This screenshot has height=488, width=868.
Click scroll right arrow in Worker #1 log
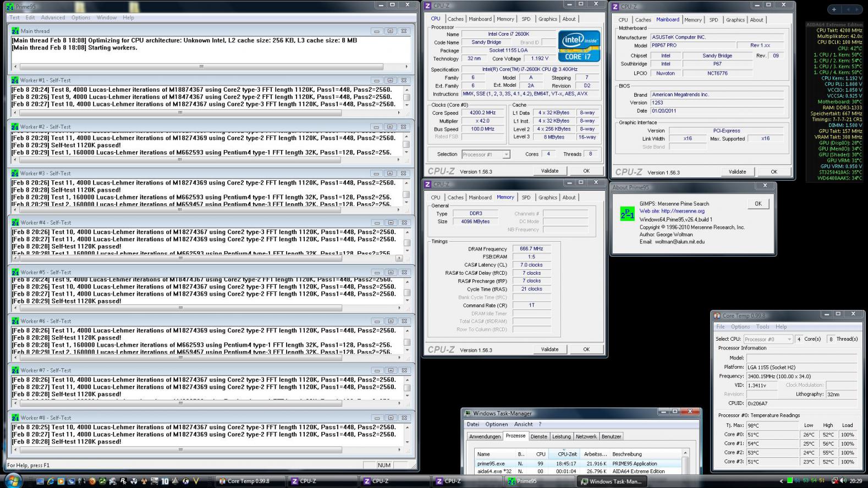[399, 113]
